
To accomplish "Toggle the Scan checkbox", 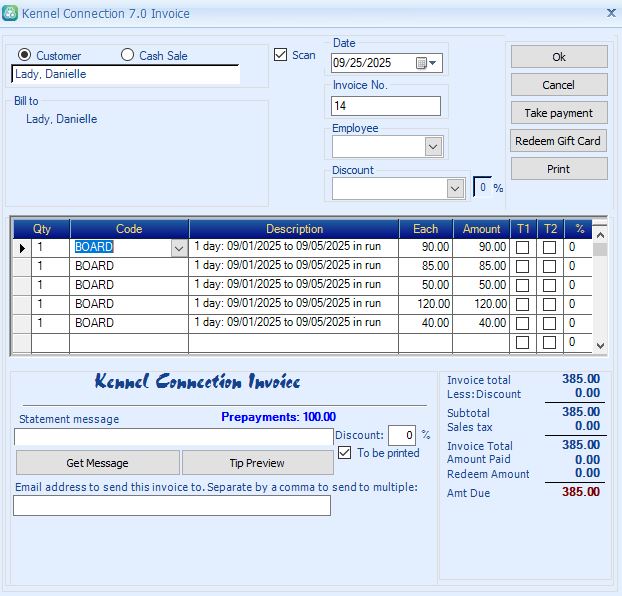I will (x=280, y=55).
